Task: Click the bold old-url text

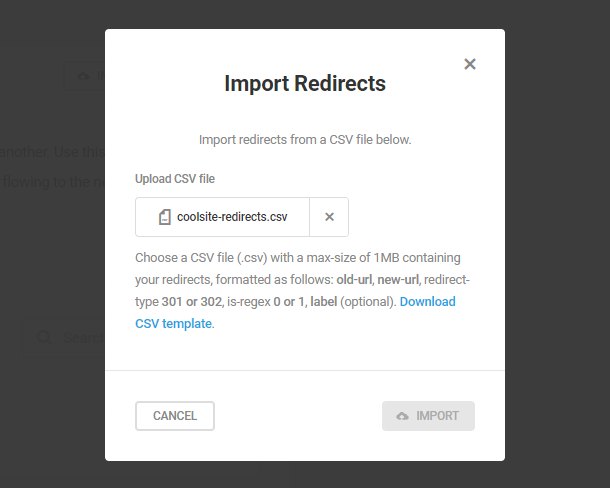Action: (353, 279)
